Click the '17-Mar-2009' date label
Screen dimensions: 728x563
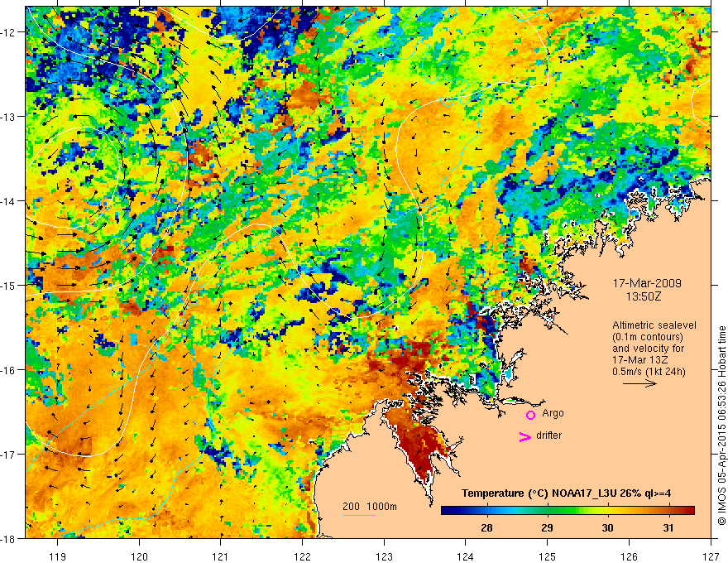pyautogui.click(x=647, y=283)
